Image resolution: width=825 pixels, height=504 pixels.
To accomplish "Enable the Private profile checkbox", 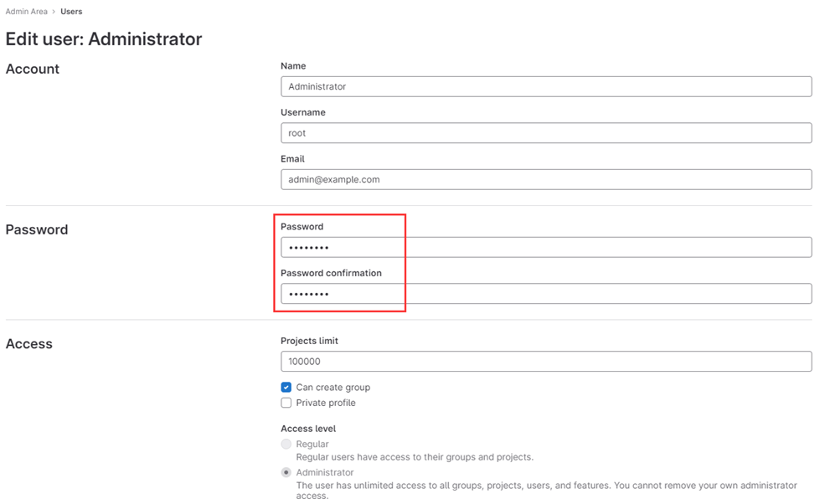I will point(286,403).
